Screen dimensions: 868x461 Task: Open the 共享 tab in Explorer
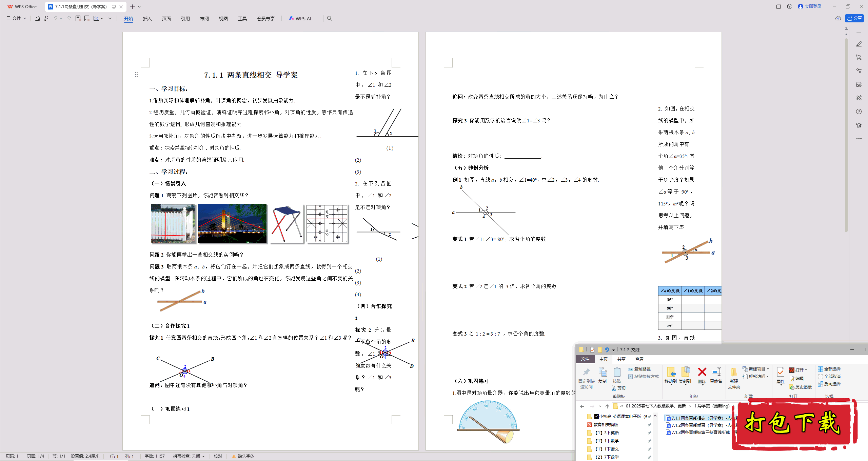pyautogui.click(x=621, y=359)
